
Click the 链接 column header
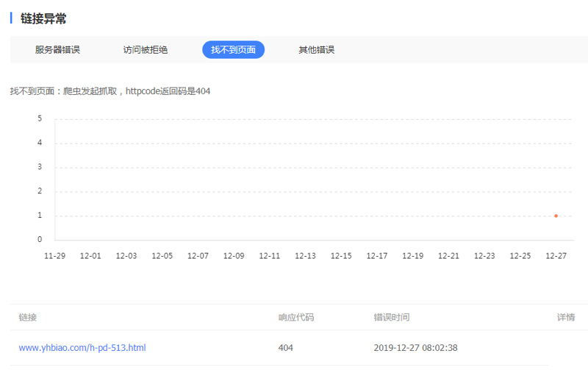28,318
